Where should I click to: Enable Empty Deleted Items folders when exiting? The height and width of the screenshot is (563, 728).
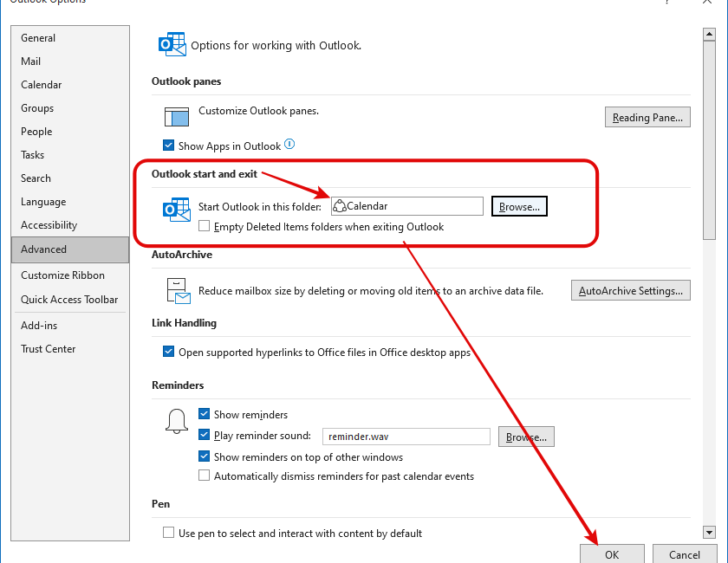[204, 226]
